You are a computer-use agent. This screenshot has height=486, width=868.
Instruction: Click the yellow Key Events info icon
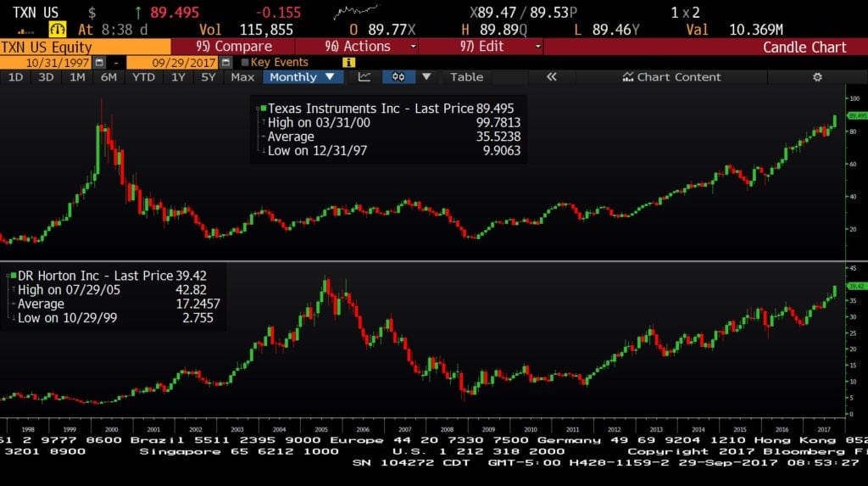(x=348, y=63)
